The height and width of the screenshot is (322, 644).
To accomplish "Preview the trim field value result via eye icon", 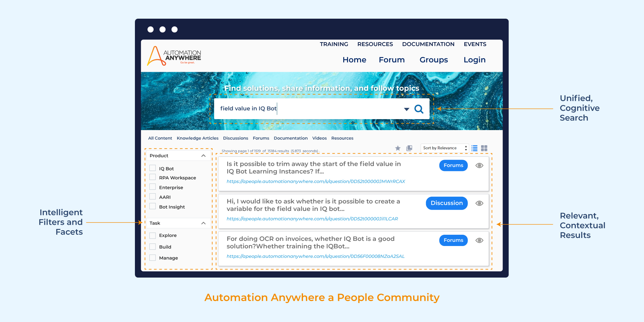I will pyautogui.click(x=479, y=166).
